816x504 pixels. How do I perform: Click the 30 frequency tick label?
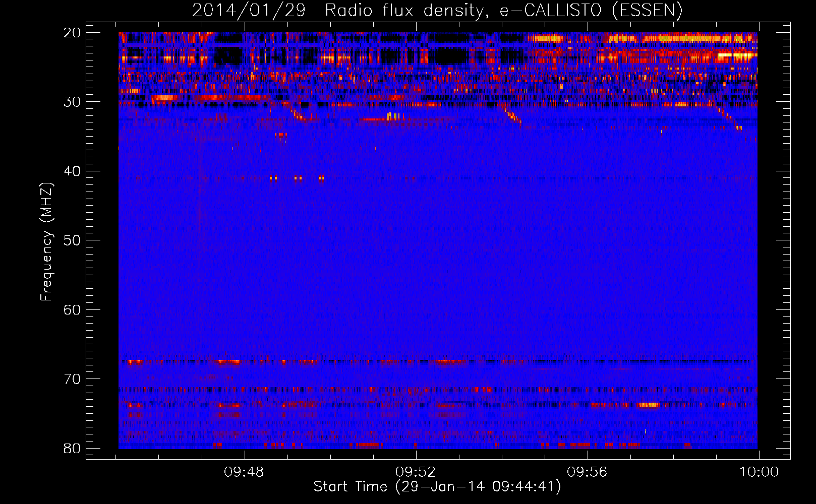point(72,102)
